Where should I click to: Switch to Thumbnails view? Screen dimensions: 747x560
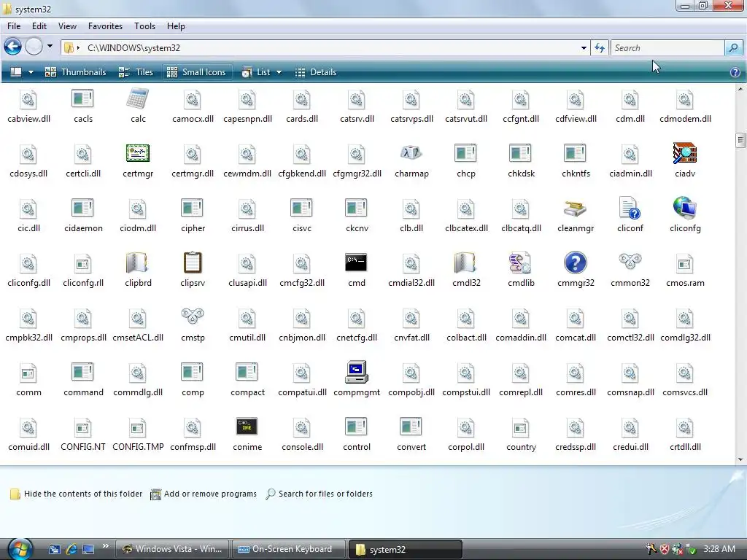[x=75, y=72]
